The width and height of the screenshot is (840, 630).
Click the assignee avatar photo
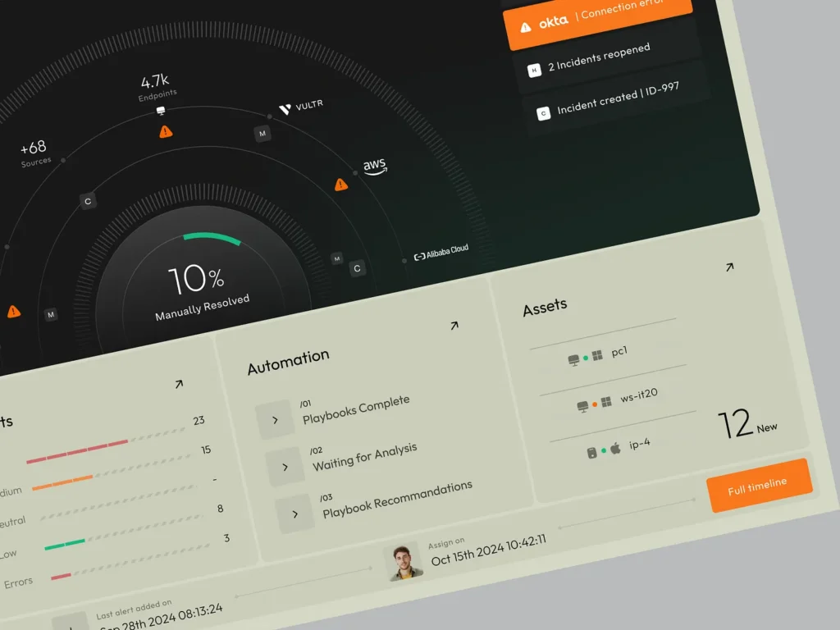point(404,563)
